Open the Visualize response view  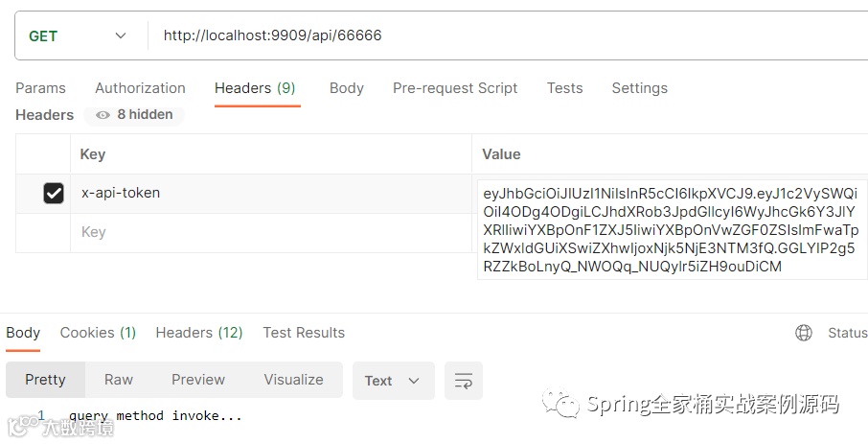click(293, 380)
